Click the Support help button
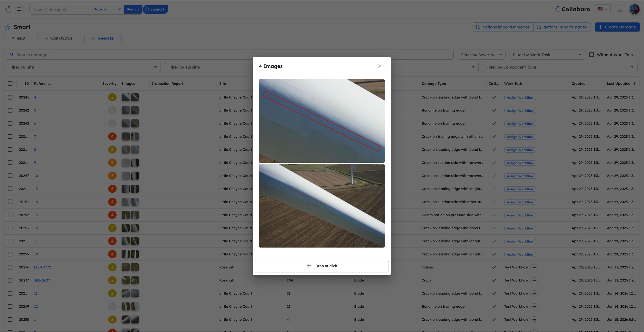 point(155,9)
